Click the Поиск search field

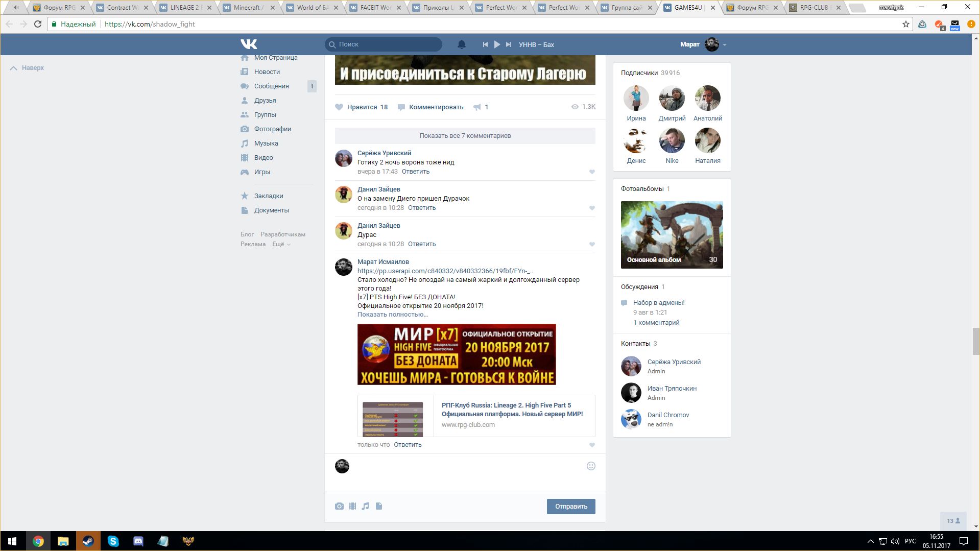tap(384, 44)
